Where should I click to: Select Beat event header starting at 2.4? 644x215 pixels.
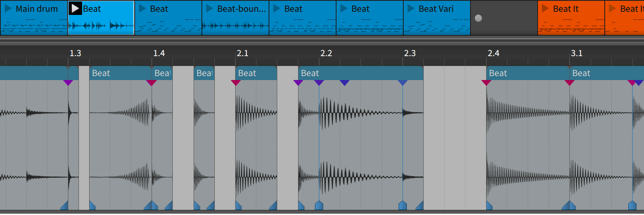click(x=528, y=73)
